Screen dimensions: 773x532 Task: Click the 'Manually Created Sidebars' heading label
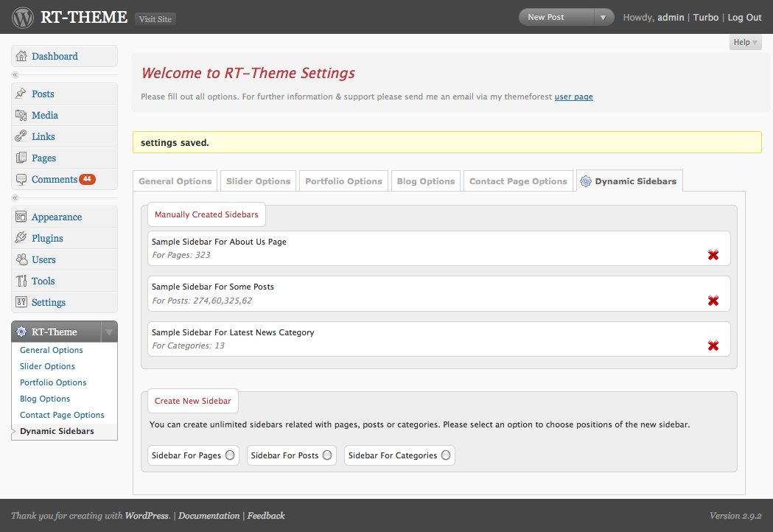point(206,214)
